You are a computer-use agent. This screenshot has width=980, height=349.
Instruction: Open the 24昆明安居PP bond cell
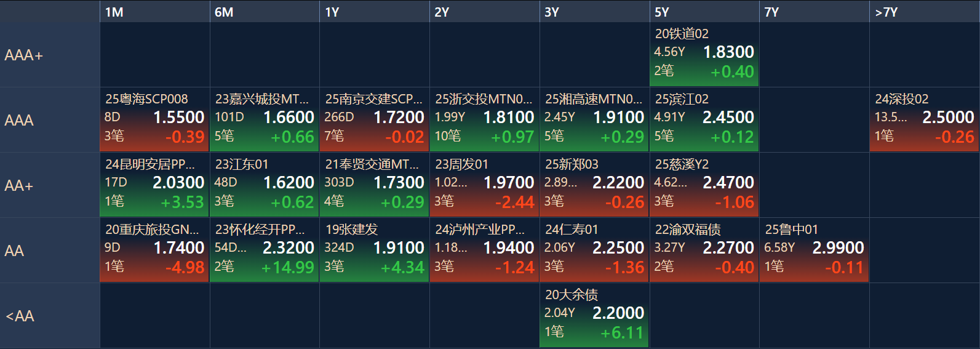click(154, 185)
